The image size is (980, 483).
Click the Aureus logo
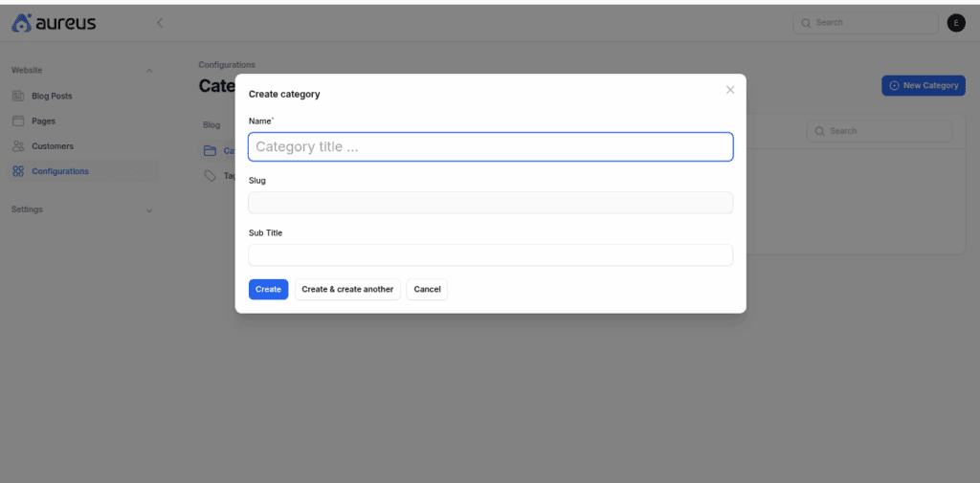pyautogui.click(x=54, y=23)
